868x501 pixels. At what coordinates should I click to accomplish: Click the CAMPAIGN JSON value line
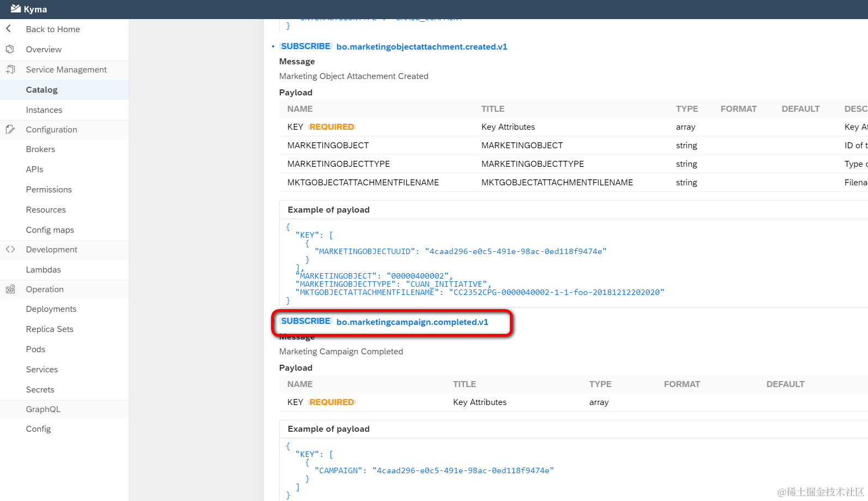tap(434, 470)
